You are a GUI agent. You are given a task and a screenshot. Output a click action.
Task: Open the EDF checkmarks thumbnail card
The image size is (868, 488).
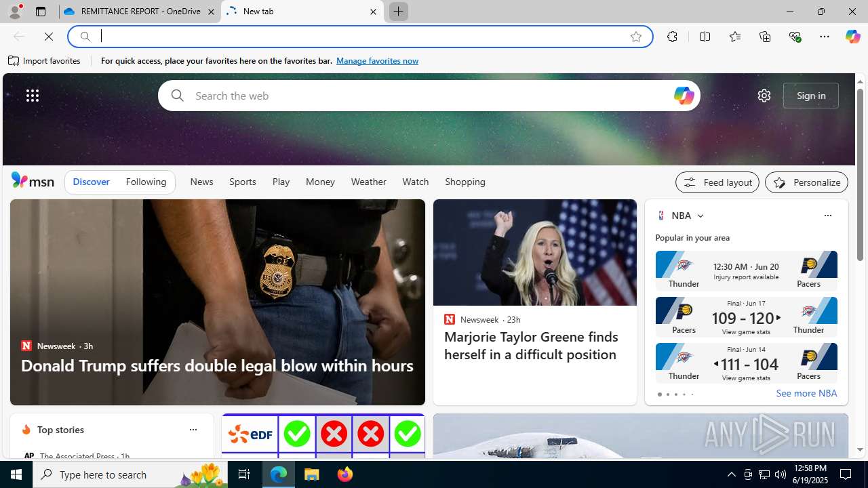tap(323, 436)
